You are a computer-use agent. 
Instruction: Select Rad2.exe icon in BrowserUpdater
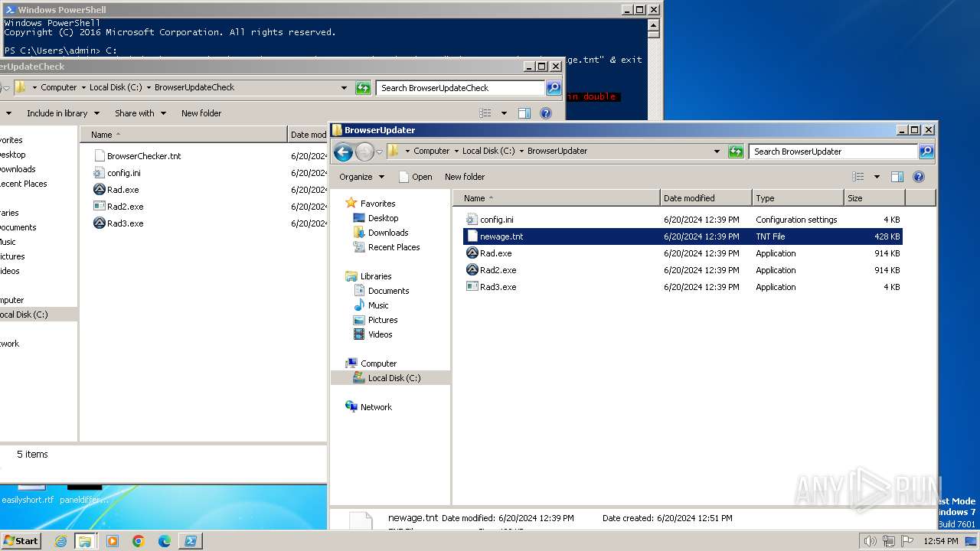(x=472, y=270)
